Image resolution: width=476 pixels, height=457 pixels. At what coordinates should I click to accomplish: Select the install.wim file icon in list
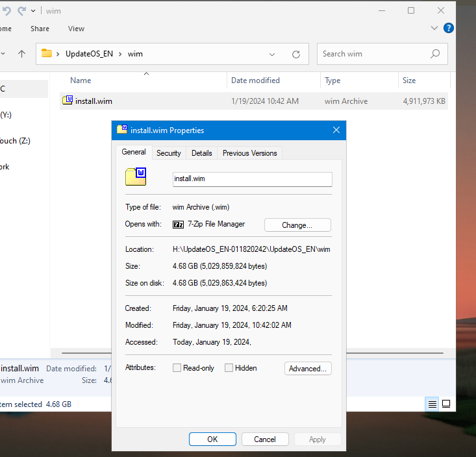point(68,100)
